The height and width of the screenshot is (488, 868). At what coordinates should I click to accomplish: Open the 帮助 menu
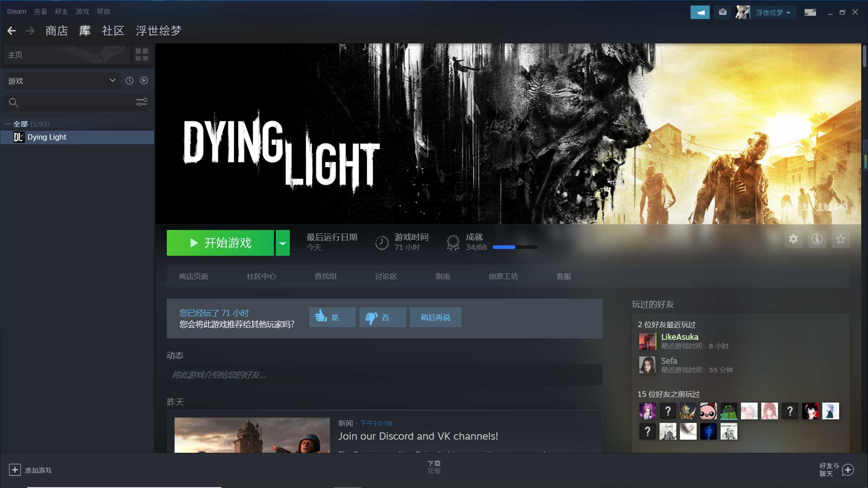[103, 11]
